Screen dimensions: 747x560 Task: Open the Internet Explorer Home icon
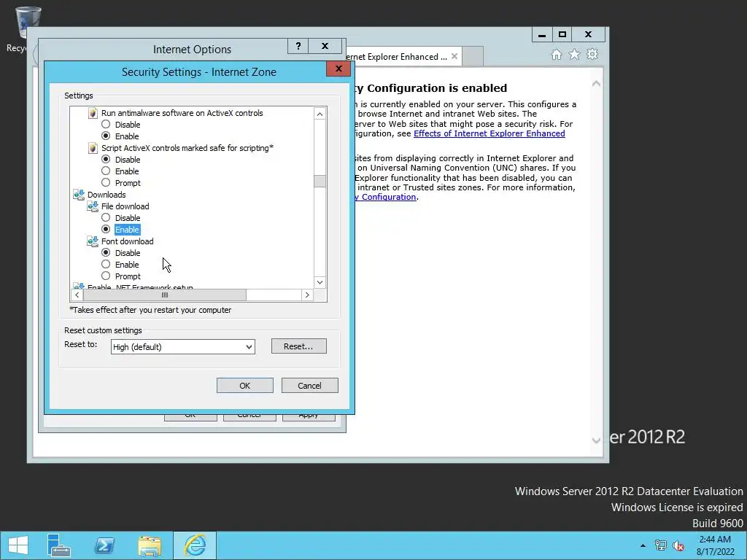pos(557,55)
